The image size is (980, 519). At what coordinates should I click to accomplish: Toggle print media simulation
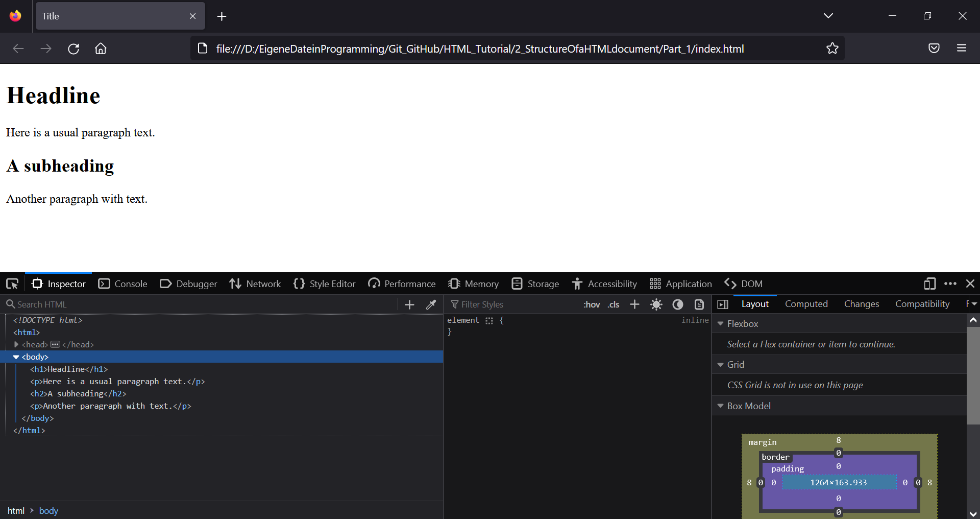click(x=699, y=304)
